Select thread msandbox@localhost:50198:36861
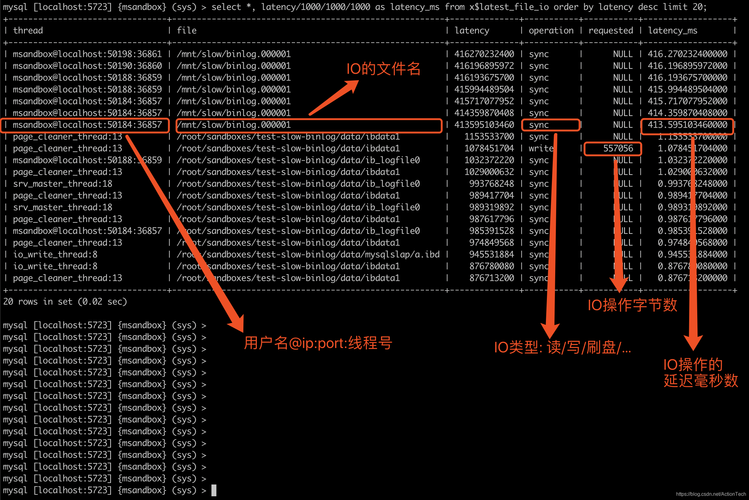Screen dimensions: 749x500 (87, 54)
